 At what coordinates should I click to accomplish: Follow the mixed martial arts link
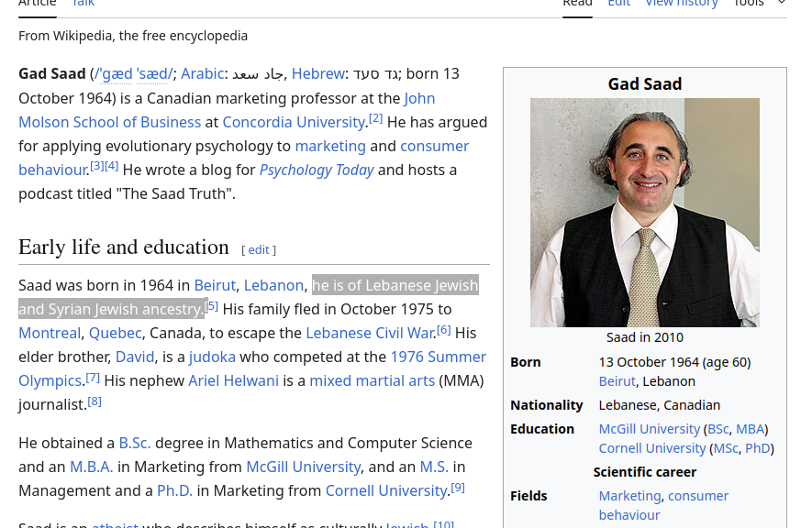(372, 380)
